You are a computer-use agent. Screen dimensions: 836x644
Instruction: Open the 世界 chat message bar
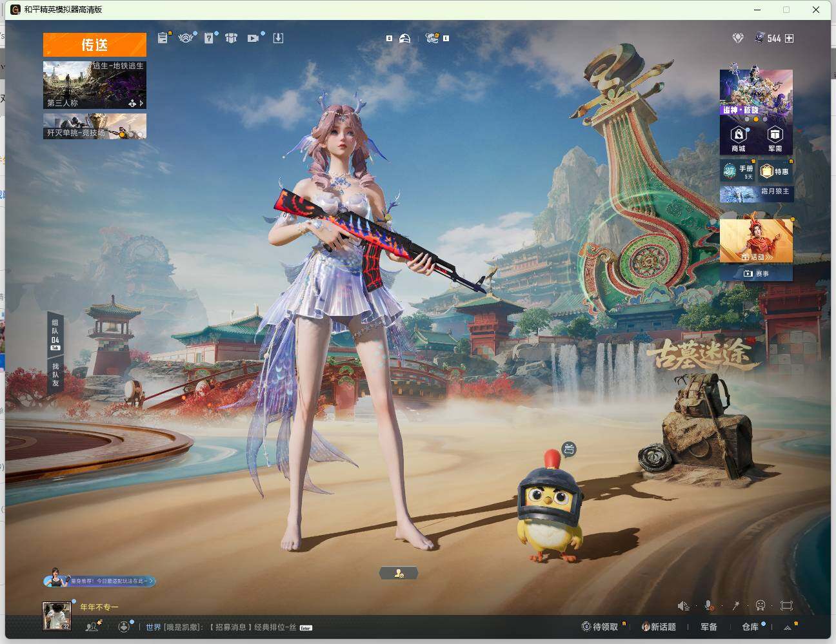pyautogui.click(x=229, y=627)
